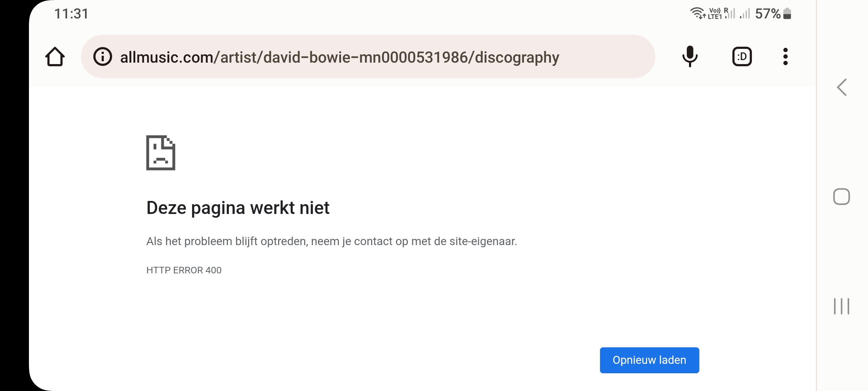Start voice search with the microphone icon
Screen dimensions: 868x391
pos(690,56)
